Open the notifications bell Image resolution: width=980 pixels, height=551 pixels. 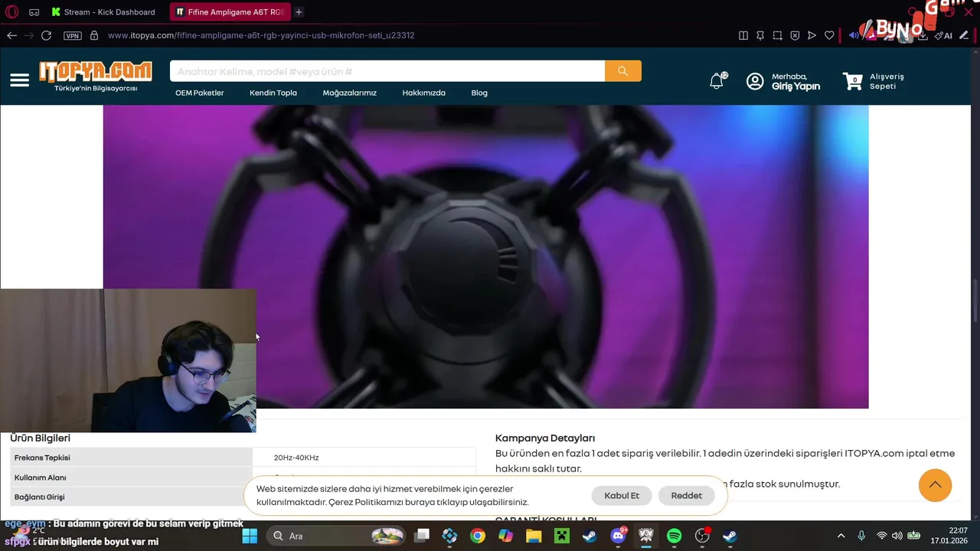pos(717,81)
